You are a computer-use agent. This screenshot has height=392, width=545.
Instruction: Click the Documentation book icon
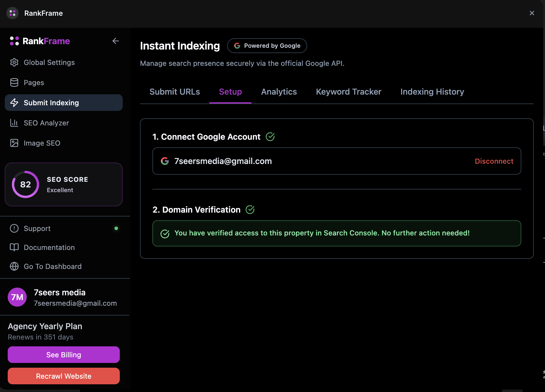click(x=14, y=247)
